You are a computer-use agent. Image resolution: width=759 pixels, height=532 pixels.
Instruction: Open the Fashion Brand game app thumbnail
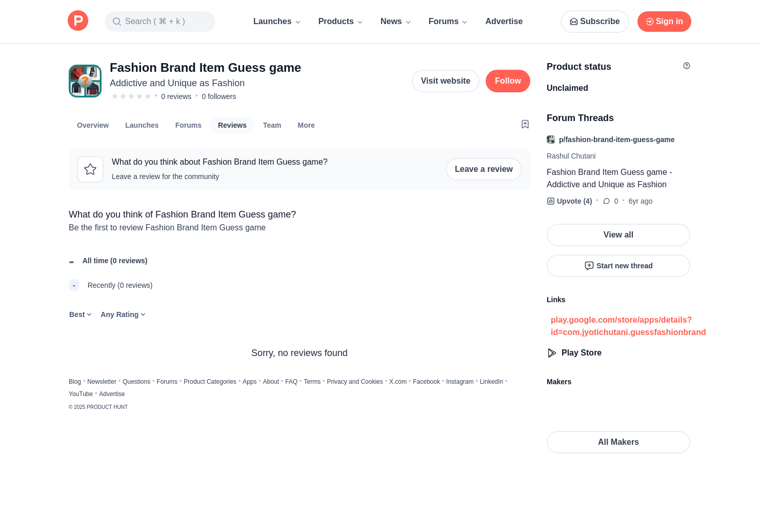tap(85, 81)
